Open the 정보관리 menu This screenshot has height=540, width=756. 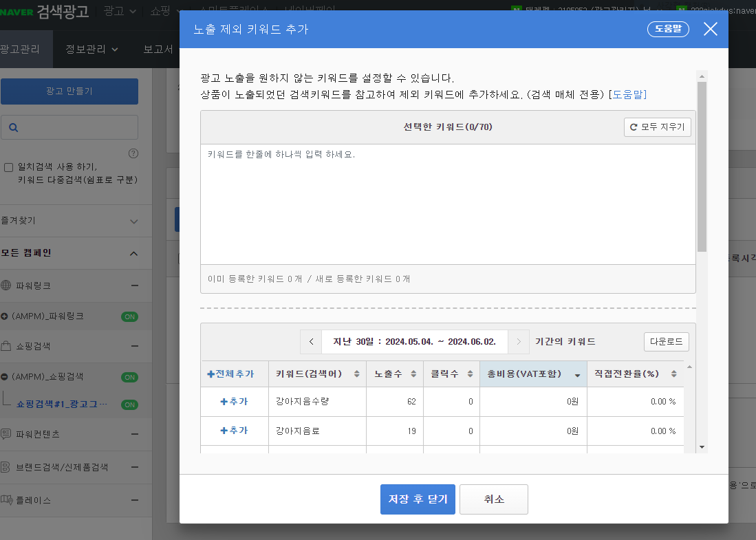[x=91, y=49]
